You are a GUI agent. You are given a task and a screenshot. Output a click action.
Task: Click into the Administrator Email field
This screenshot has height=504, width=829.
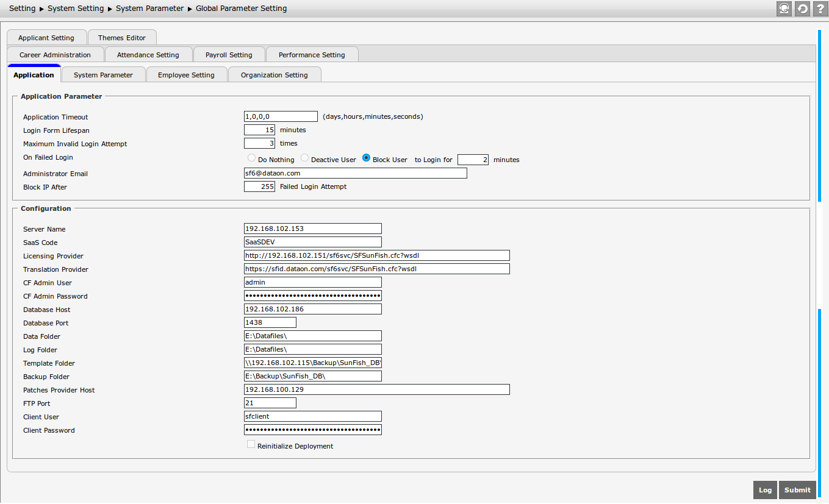click(x=355, y=174)
